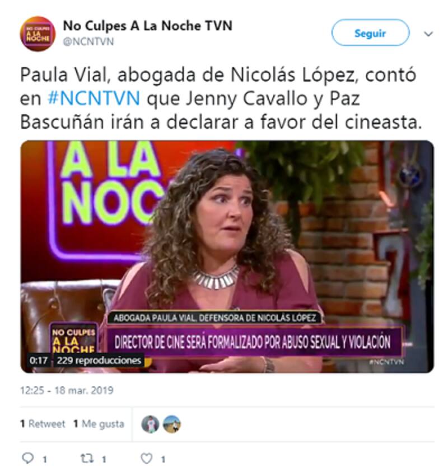This screenshot has height=476, width=448.
Task: Open the @NCNTVN handle link
Action: (88, 41)
